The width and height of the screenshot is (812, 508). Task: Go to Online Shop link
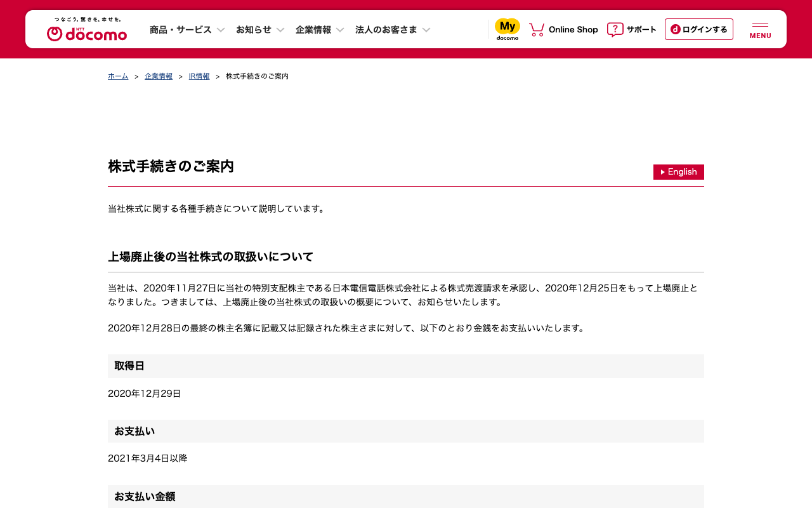[573, 30]
